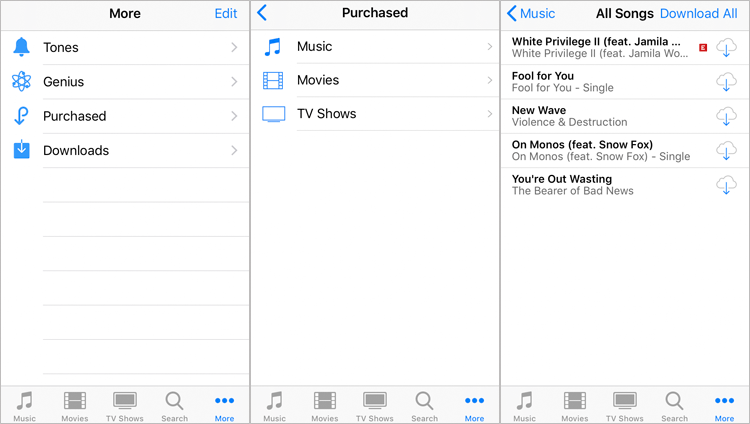Screen dimensions: 750x424
Task: Tap the Downloads arrow icon
Action: [22, 150]
